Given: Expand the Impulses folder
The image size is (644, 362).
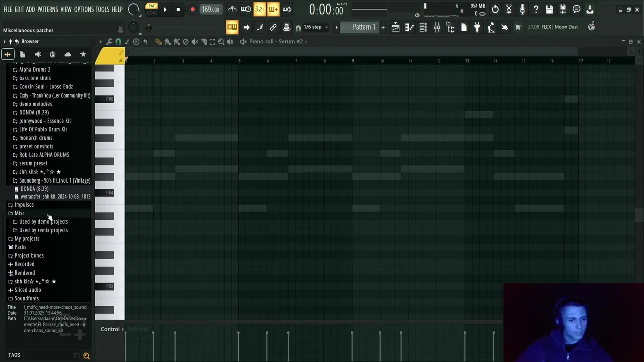Looking at the screenshot, I should click(24, 205).
